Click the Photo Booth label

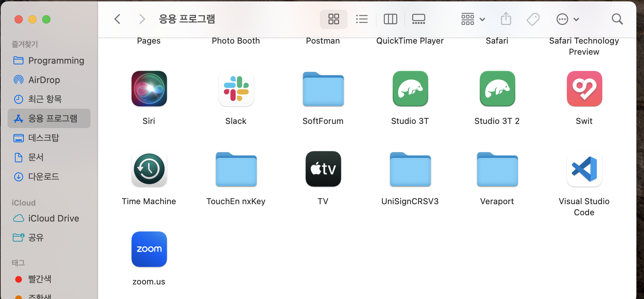[x=236, y=41]
